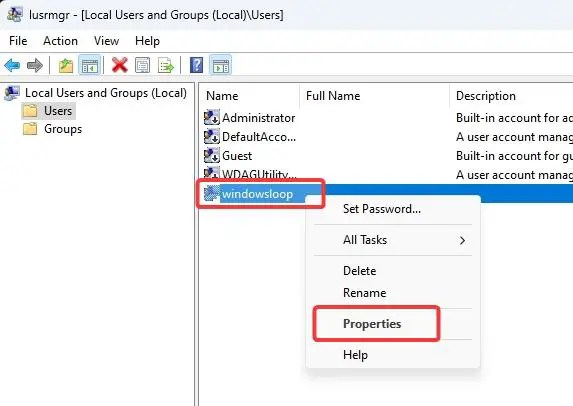Click the blue question mark Help icon

pos(197,65)
